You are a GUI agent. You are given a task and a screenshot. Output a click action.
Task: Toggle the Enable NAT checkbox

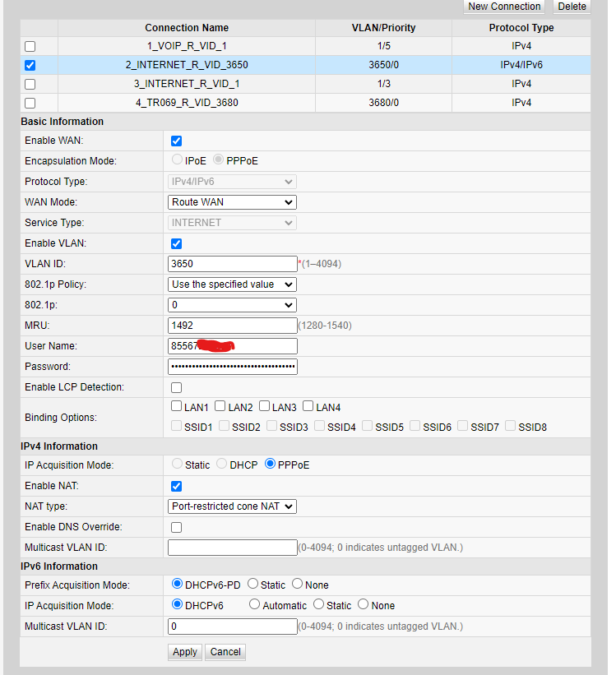click(176, 486)
